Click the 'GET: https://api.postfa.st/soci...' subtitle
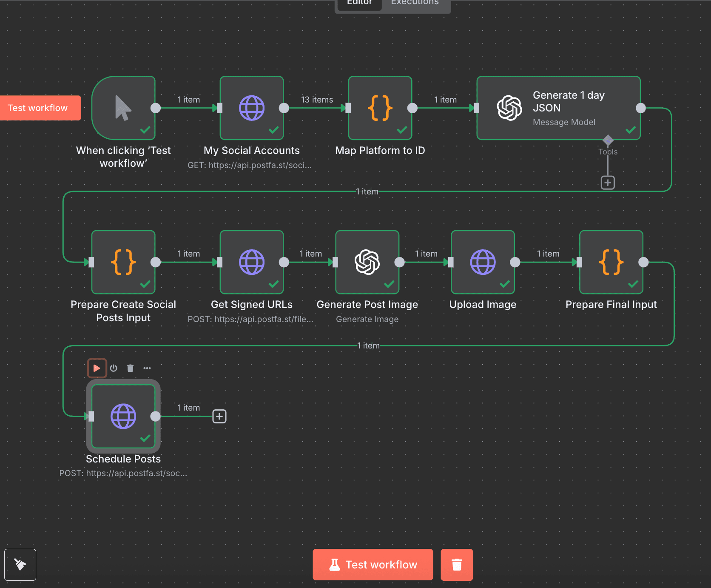711x588 pixels. pyautogui.click(x=250, y=165)
